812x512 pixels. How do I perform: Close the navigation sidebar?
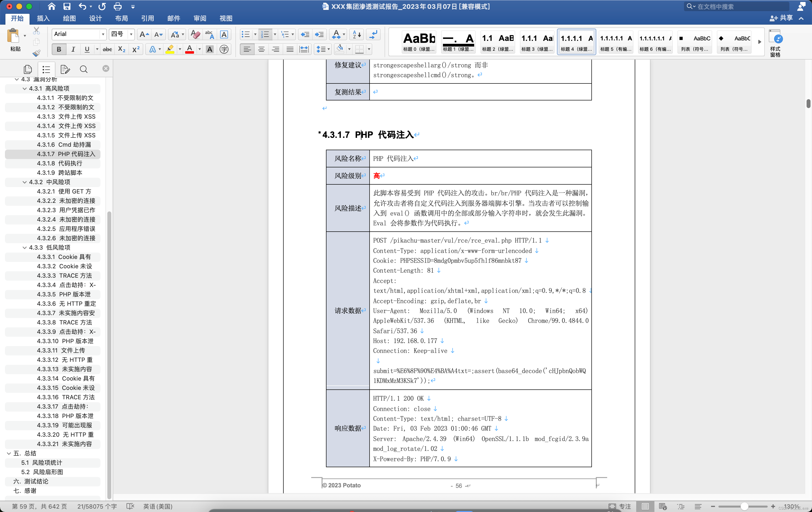coord(106,68)
